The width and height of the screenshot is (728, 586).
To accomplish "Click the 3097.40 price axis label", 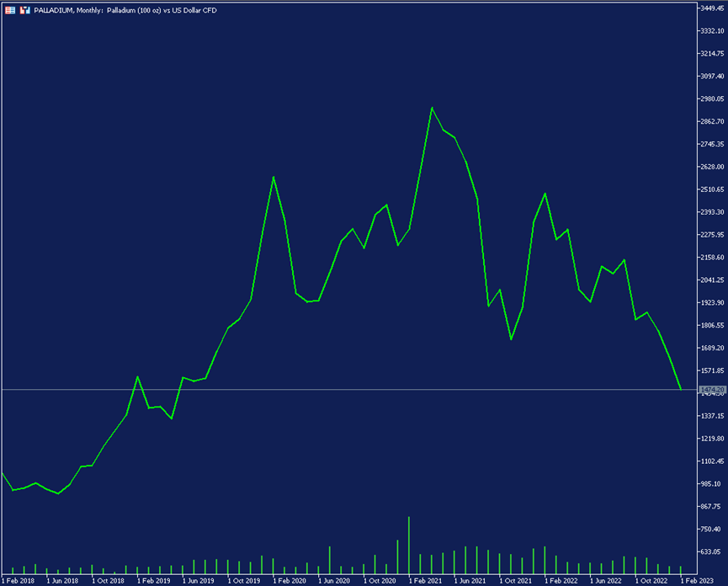I will 712,76.
